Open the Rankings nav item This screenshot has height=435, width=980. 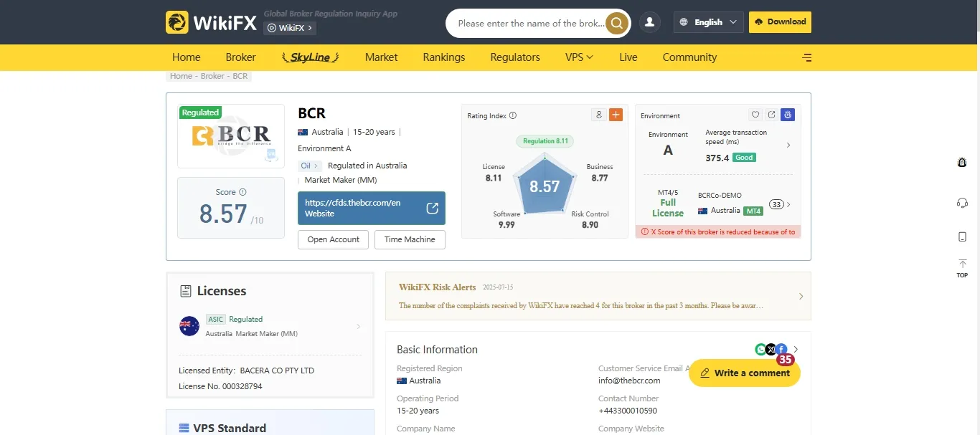[443, 57]
